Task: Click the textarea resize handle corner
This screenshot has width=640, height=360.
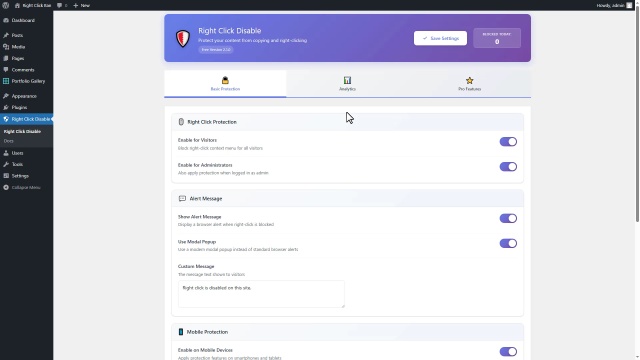Action: pos(343,306)
